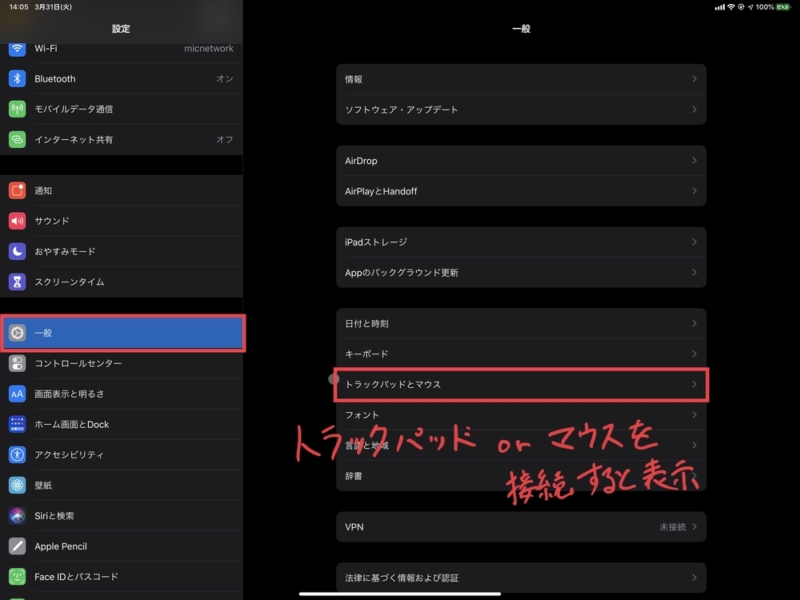The height and width of the screenshot is (600, 800).
Task: Open the AirPlayとHandoff chevron
Action: tap(694, 191)
